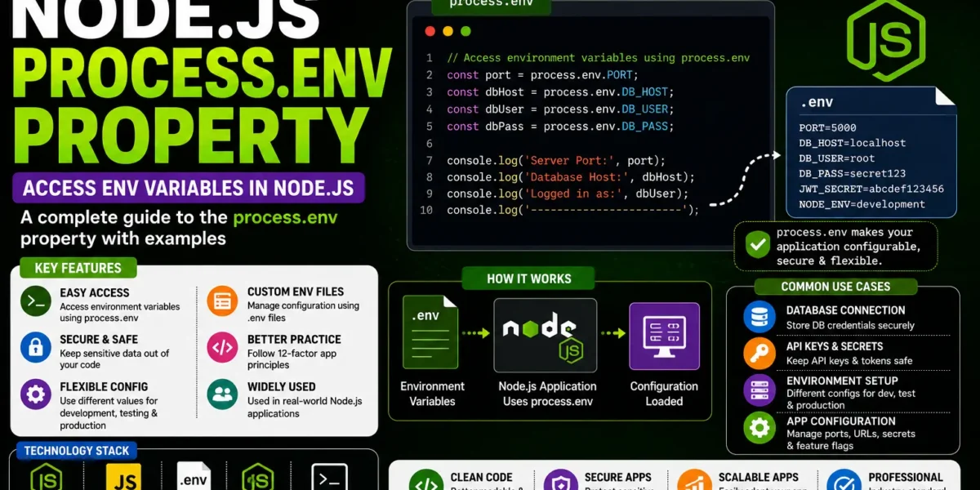The height and width of the screenshot is (490, 980).
Task: Click the line console.log('Logged in as:', dbUser);
Action: tap(568, 194)
